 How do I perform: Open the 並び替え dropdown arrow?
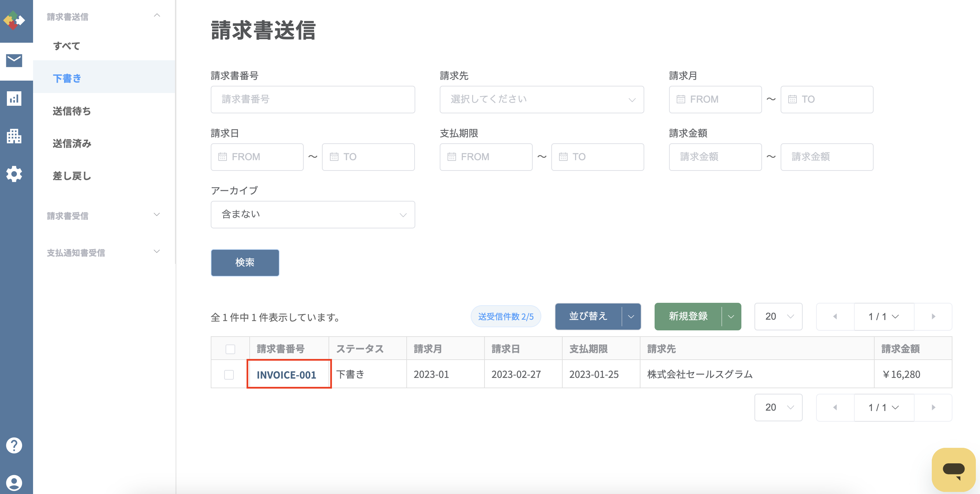[631, 317]
